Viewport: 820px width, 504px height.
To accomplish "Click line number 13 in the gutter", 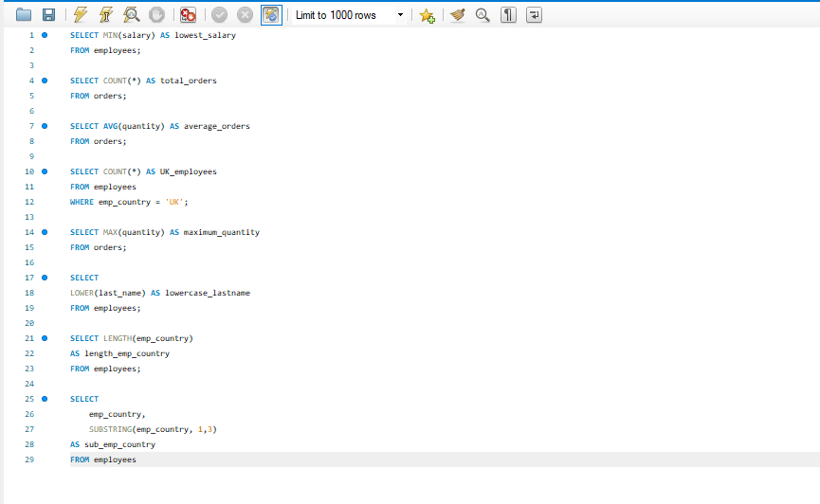I will point(29,217).
